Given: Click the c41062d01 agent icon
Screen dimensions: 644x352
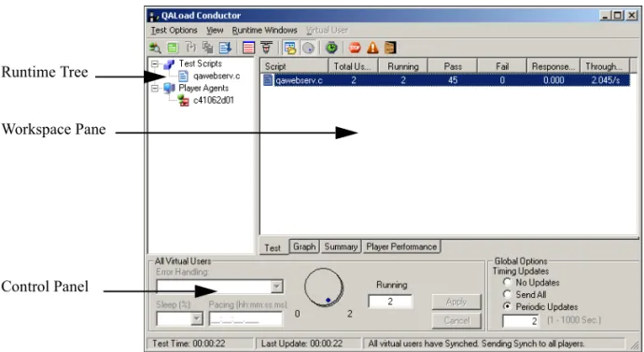Looking at the screenshot, I should pyautogui.click(x=183, y=100).
